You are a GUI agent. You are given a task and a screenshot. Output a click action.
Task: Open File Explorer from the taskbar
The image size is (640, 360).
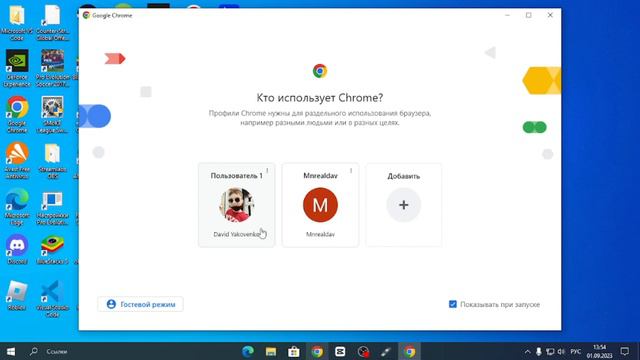[271, 351]
